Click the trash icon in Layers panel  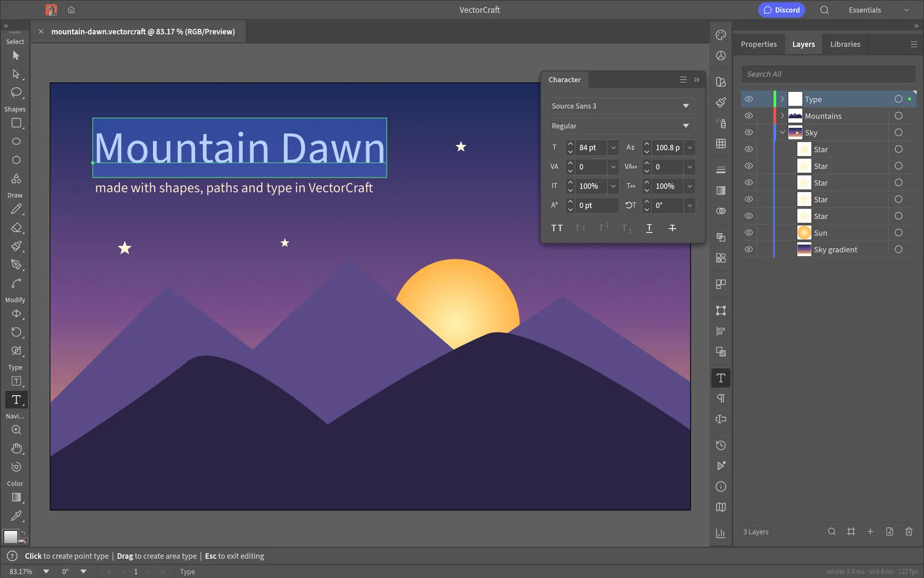(x=909, y=532)
